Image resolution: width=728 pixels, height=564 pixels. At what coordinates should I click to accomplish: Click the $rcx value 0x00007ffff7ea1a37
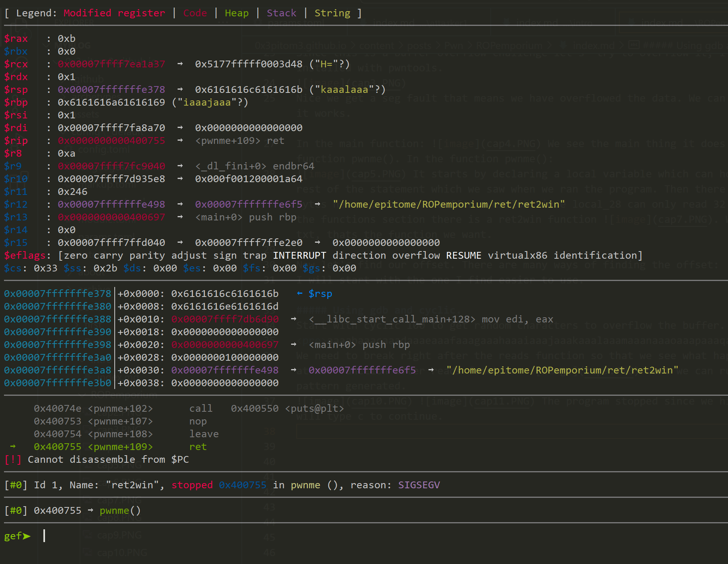pyautogui.click(x=112, y=64)
